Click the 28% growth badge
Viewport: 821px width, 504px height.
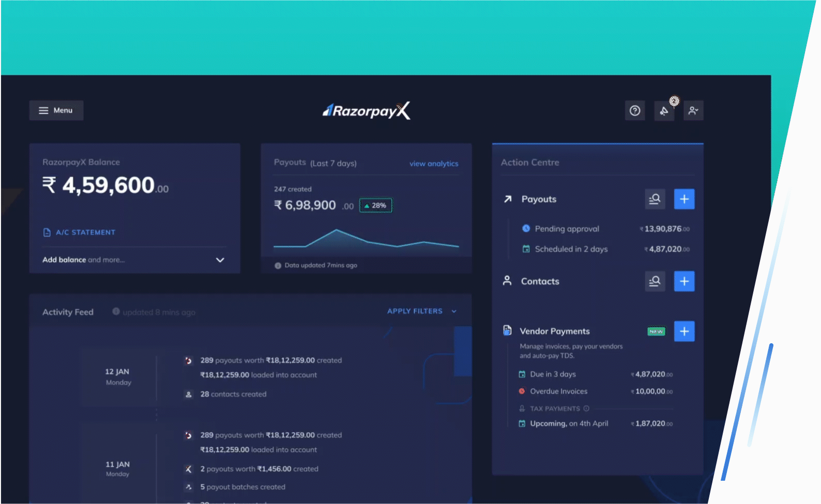point(376,205)
